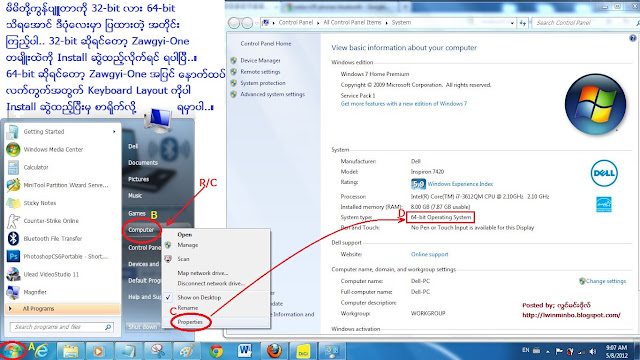
Task: Click Change settings link
Action: pos(606,281)
